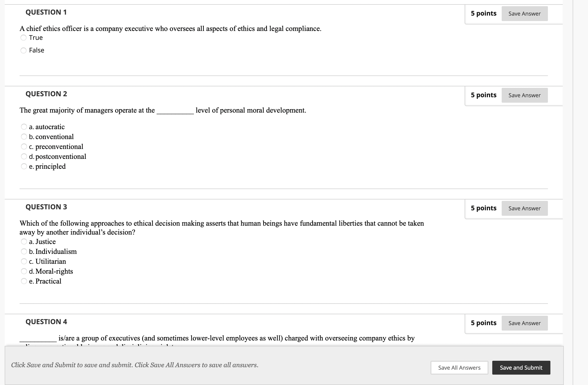Select option c. preconventional in Question 2
Screen dimensions: 588x385
[x=24, y=146]
